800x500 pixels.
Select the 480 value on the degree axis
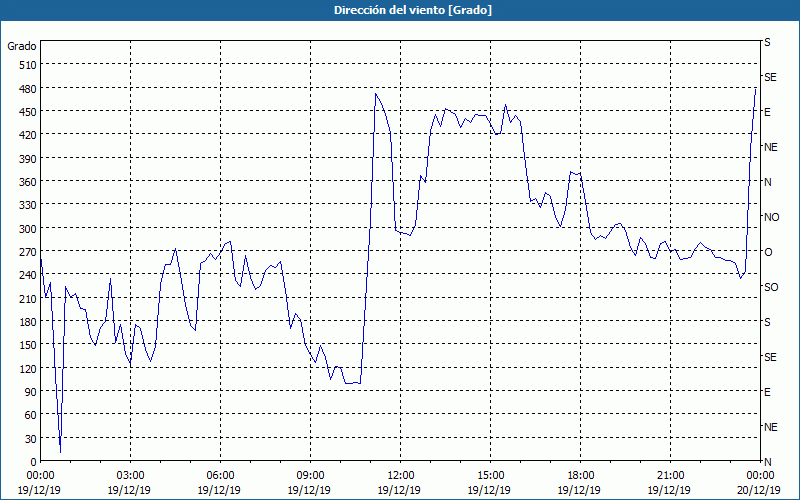(x=28, y=89)
